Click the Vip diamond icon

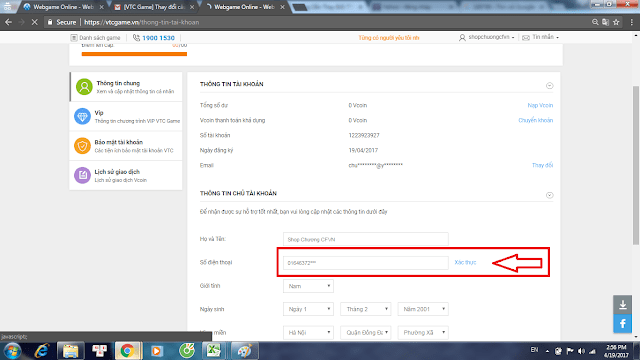(x=82, y=116)
